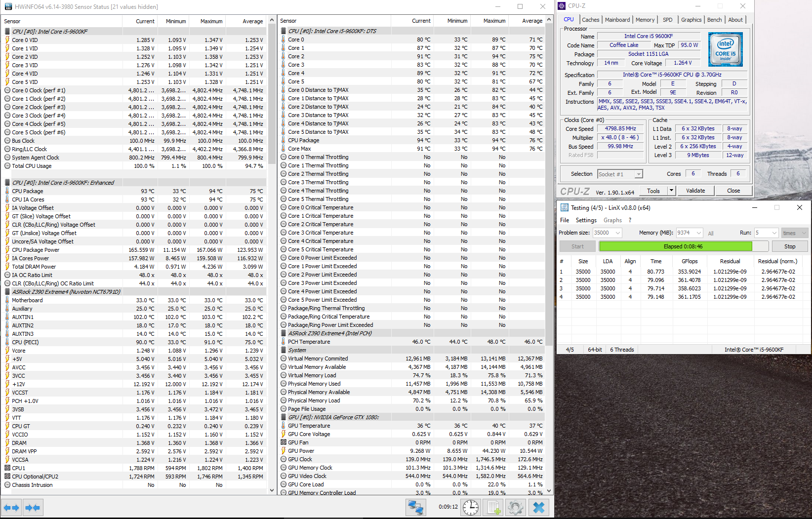Open the SPD tab in CPU-Z
This screenshot has height=519, width=812.
[x=668, y=20]
